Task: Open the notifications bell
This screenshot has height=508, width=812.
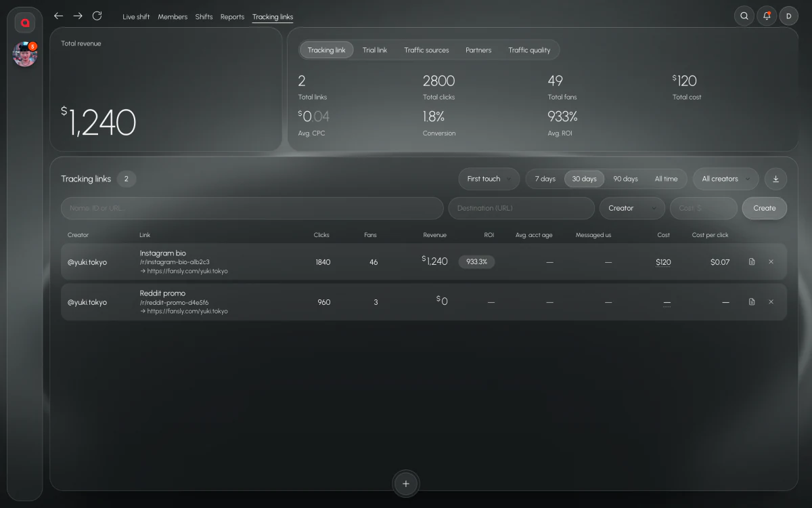Action: pos(767,16)
